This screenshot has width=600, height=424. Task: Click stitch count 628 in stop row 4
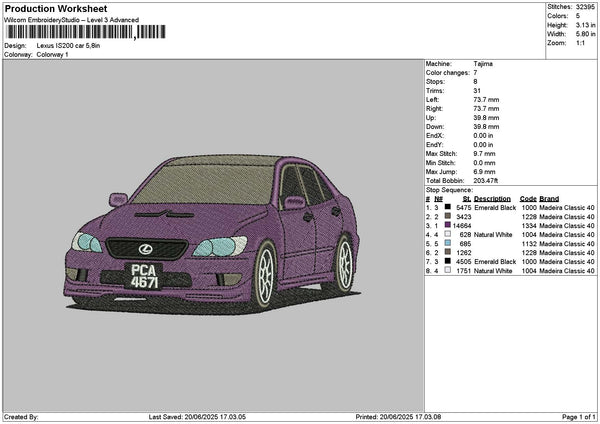(x=465, y=235)
